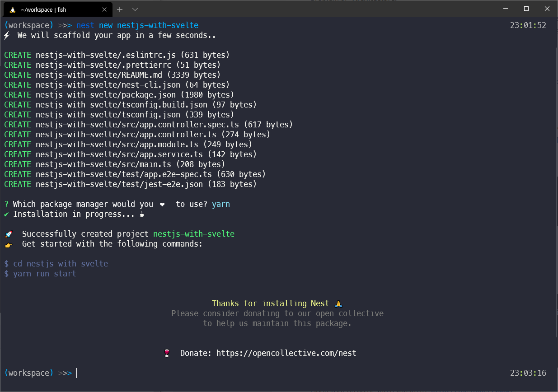Select the ~/workspace | fish tab
The width and height of the screenshot is (558, 392).
[58, 9]
